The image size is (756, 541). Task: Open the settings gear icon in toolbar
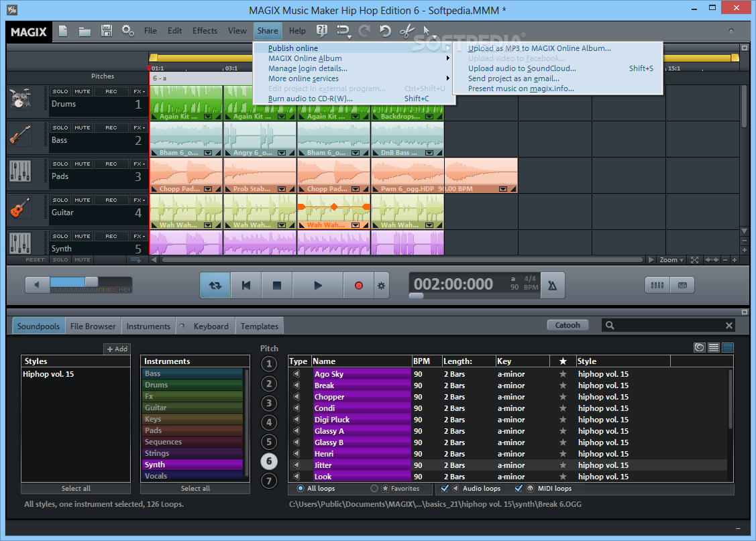(x=127, y=31)
